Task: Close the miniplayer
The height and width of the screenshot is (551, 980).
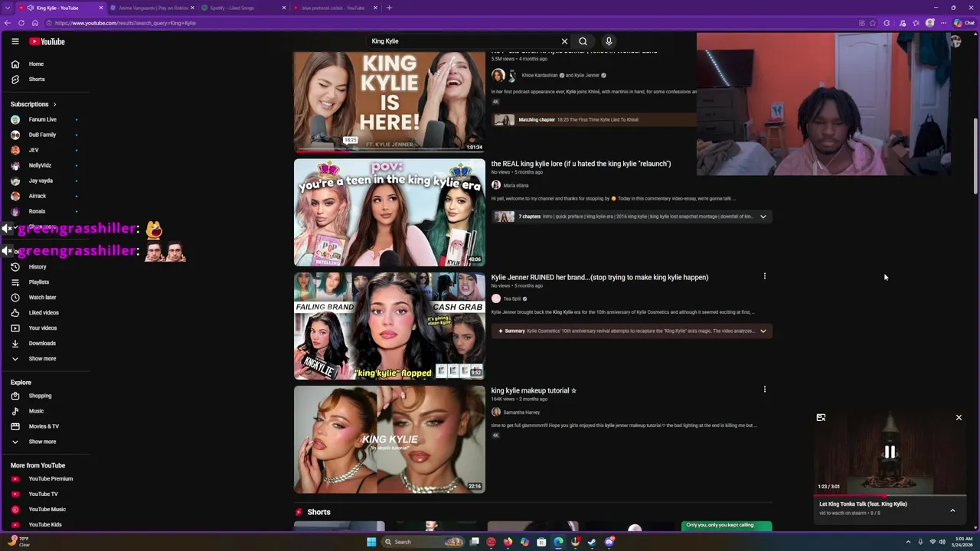Action: (959, 418)
